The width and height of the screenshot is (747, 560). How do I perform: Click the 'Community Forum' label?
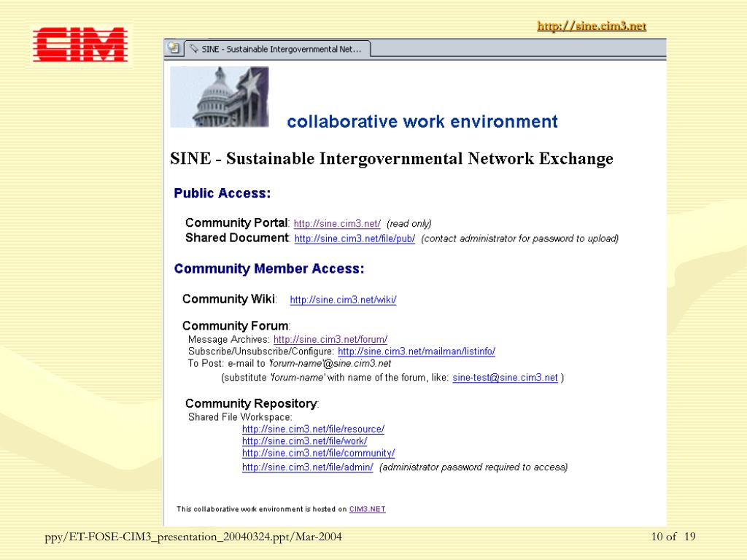(236, 326)
